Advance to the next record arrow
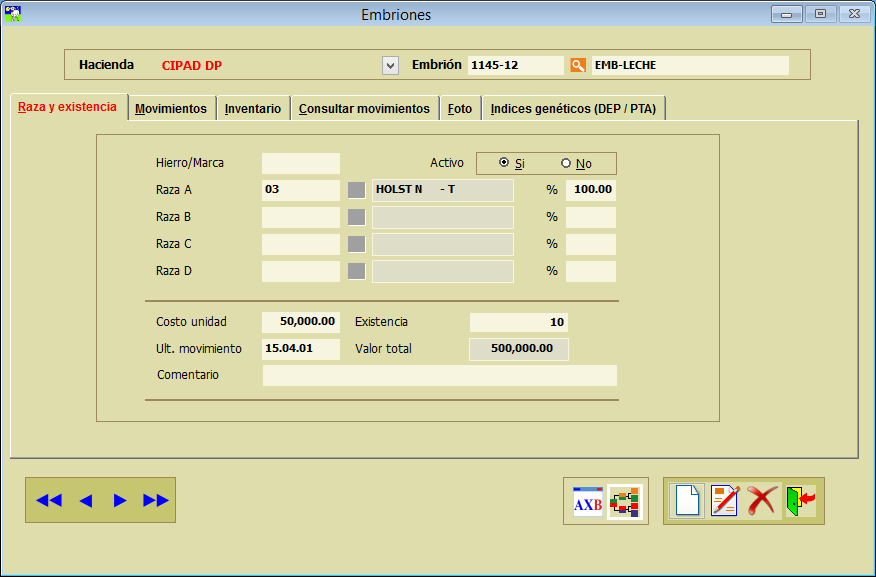The height and width of the screenshot is (577, 876). coord(120,500)
